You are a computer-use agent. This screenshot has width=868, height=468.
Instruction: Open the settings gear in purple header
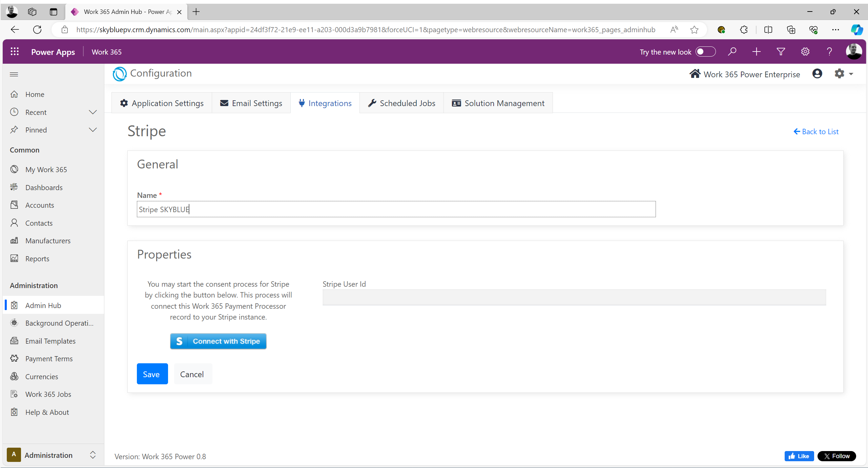pos(805,52)
